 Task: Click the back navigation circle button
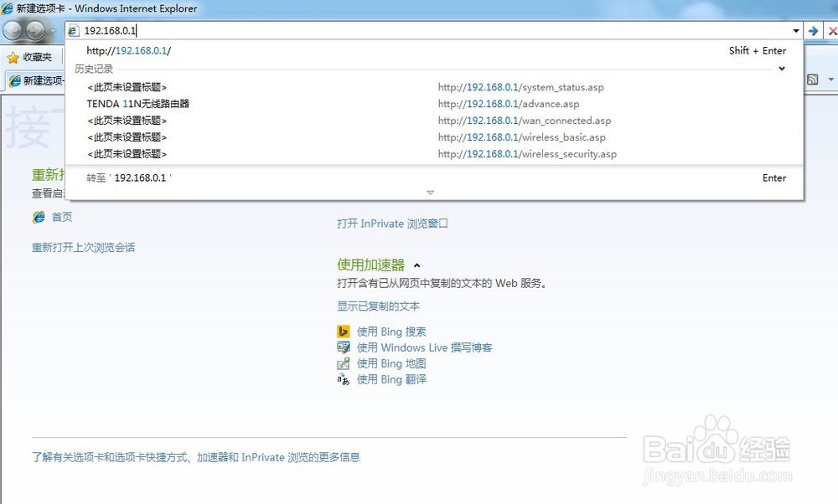point(11,29)
